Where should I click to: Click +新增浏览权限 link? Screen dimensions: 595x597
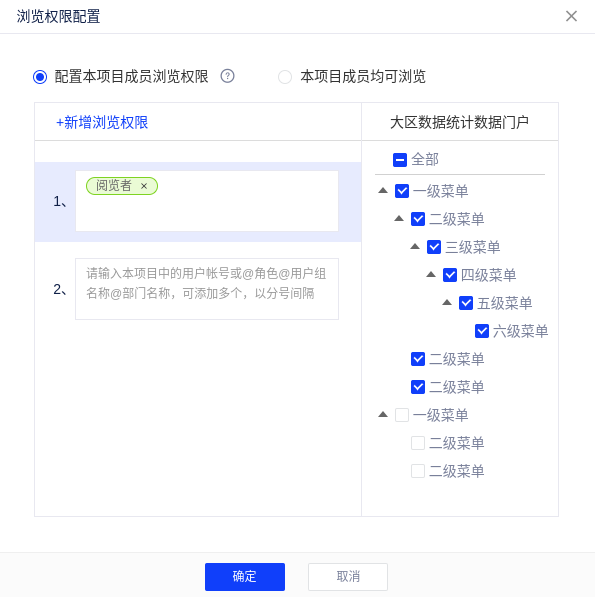click(102, 123)
